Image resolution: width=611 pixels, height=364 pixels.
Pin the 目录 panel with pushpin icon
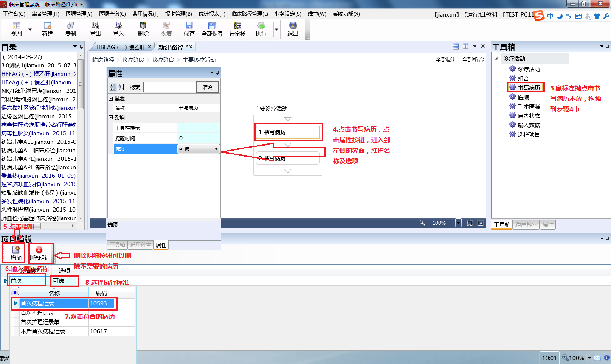pyautogui.click(x=82, y=47)
